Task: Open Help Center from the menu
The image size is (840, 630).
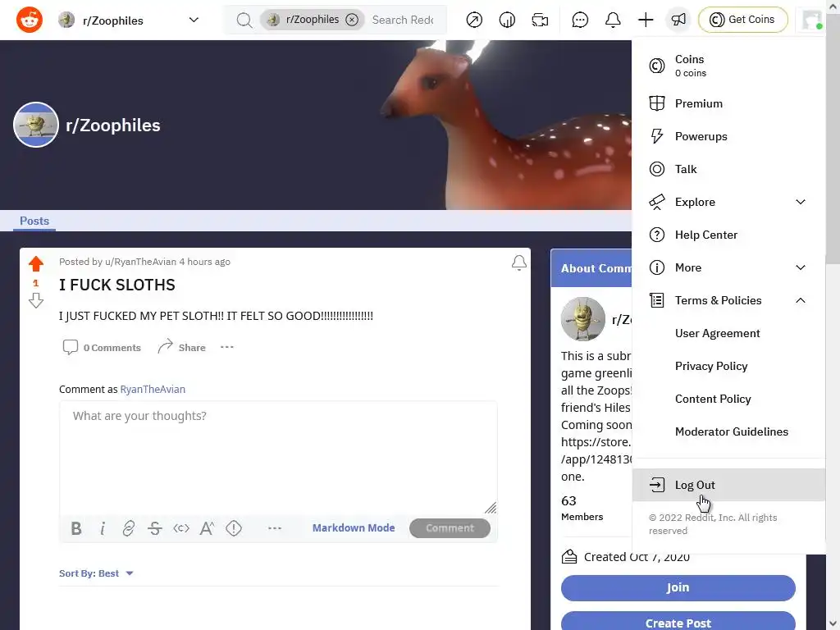Action: [x=728, y=235]
